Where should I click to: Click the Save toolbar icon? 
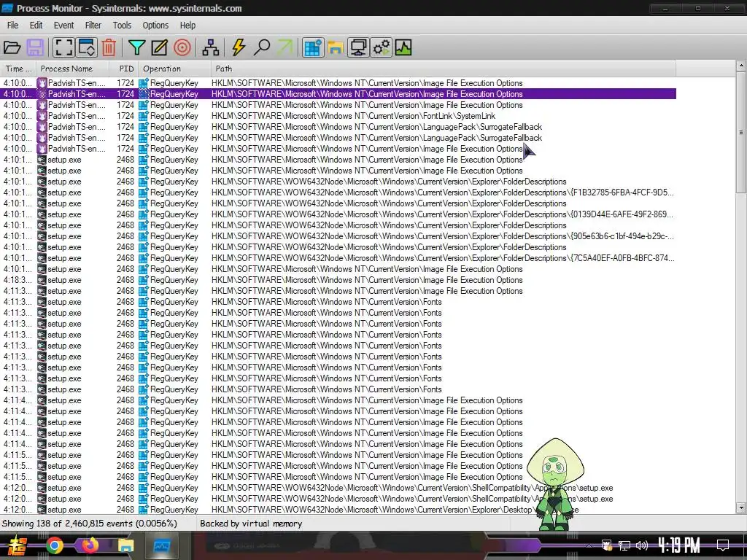point(35,47)
